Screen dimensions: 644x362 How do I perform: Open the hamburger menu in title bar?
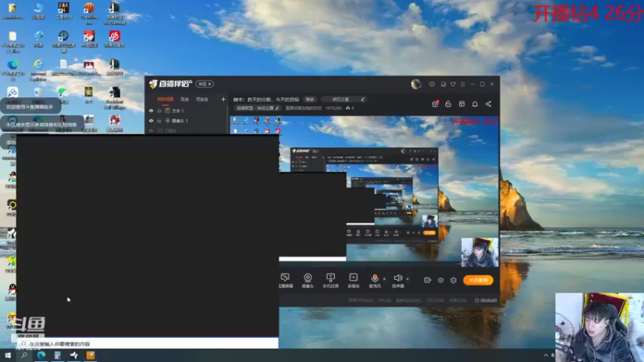pos(463,84)
